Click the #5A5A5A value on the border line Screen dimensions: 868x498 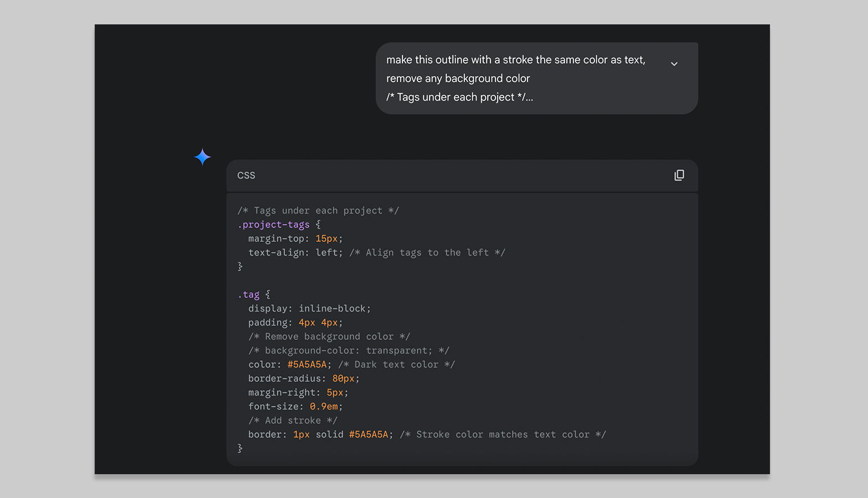tap(368, 435)
